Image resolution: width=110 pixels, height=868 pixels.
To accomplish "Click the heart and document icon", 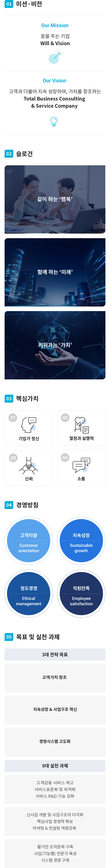I will coord(81,425).
